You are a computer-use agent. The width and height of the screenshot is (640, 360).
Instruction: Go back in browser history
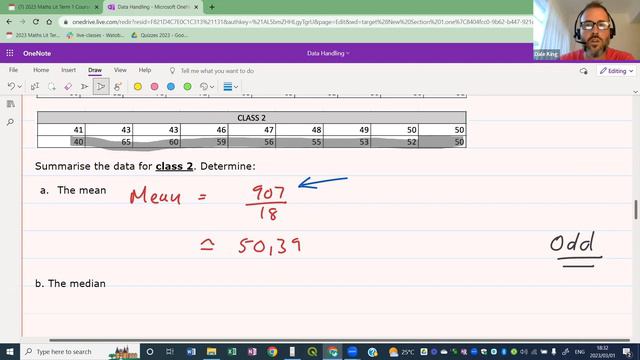coord(9,22)
